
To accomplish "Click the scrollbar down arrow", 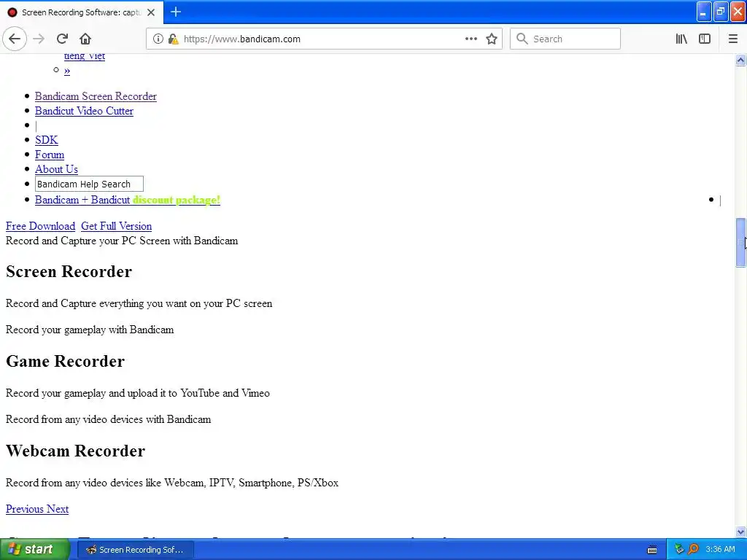I will tap(740, 532).
